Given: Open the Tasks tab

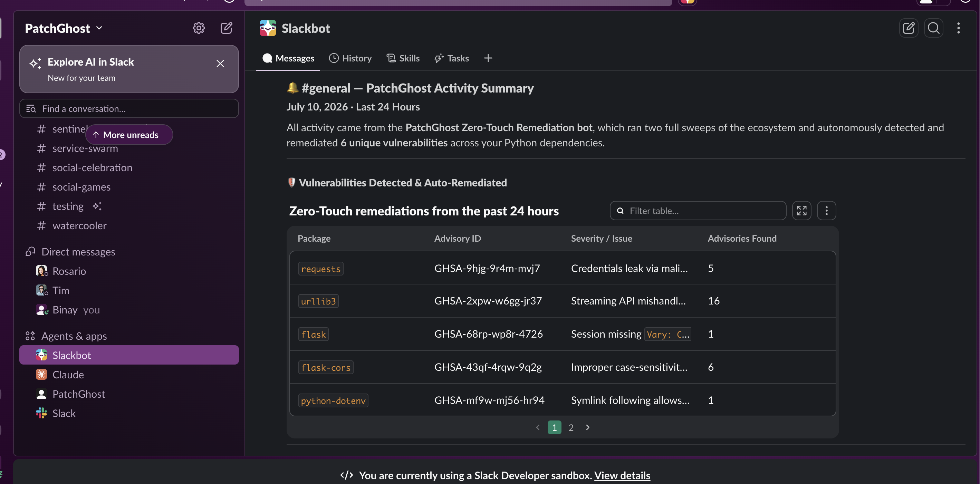Looking at the screenshot, I should pyautogui.click(x=451, y=58).
